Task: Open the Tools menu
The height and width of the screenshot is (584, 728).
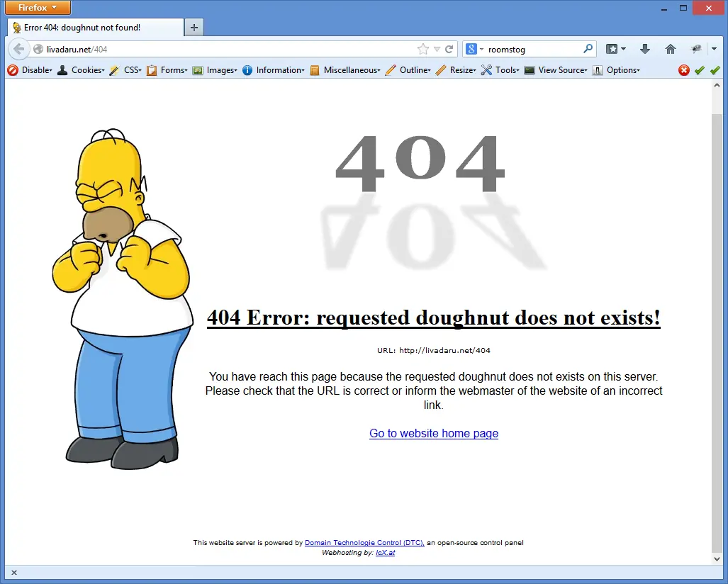Action: click(500, 70)
